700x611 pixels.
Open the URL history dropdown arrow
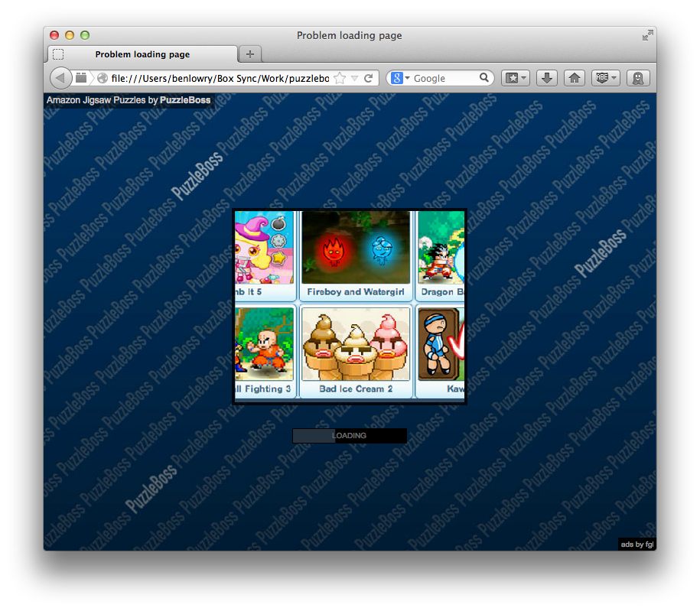(x=354, y=79)
